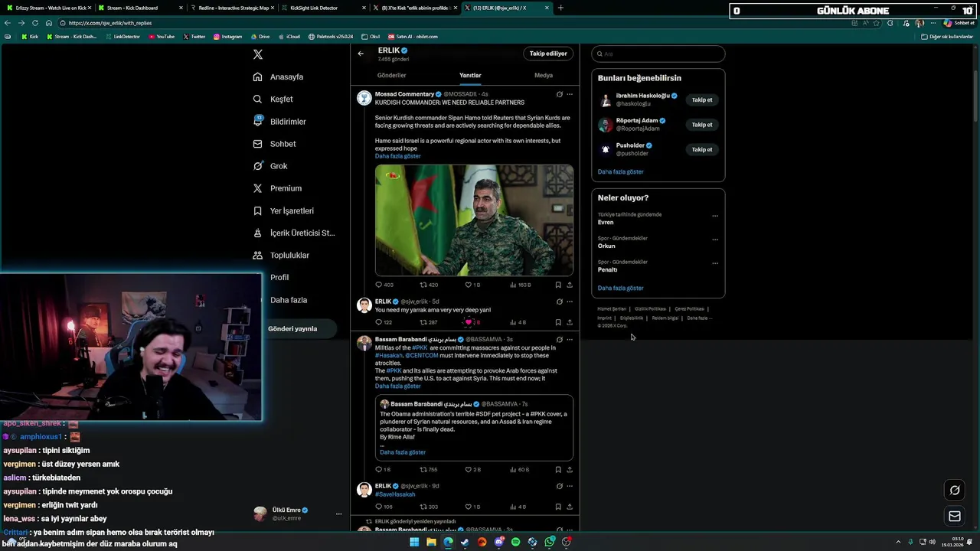The image size is (980, 551).
Task: Expand Bassam Barabandi main post text
Action: 397,386
